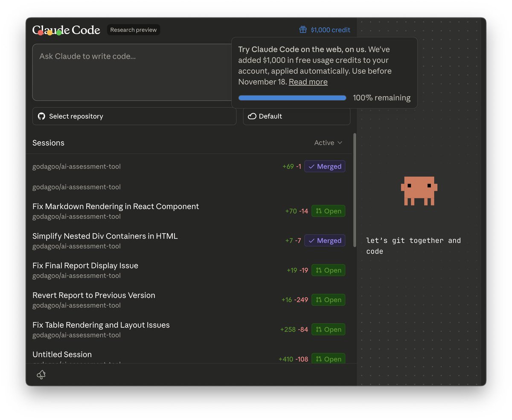Viewport: 512px width, 420px height.
Task: Click the Sessions heading
Action: tap(48, 143)
